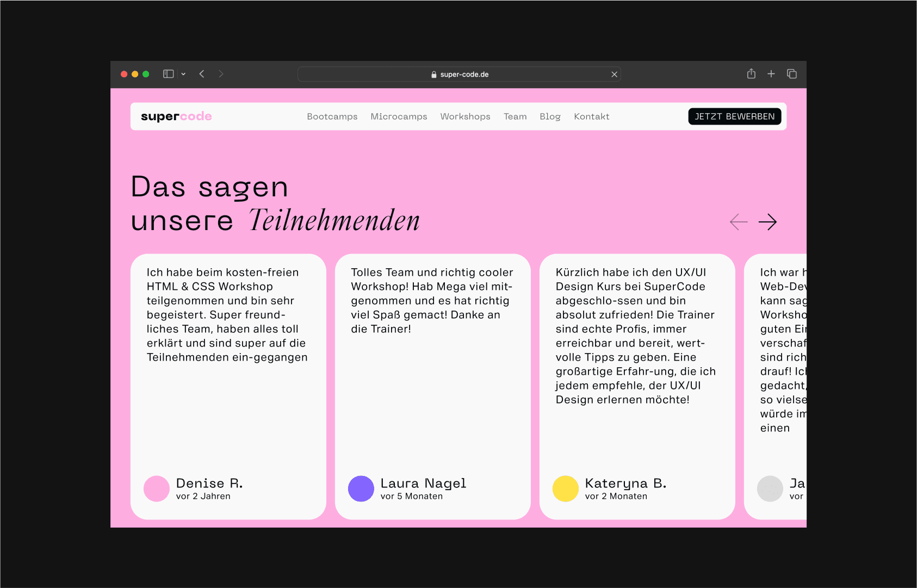Click the text 'vor 5 Monaten'
Viewport: 917px width, 588px height.
click(x=412, y=496)
